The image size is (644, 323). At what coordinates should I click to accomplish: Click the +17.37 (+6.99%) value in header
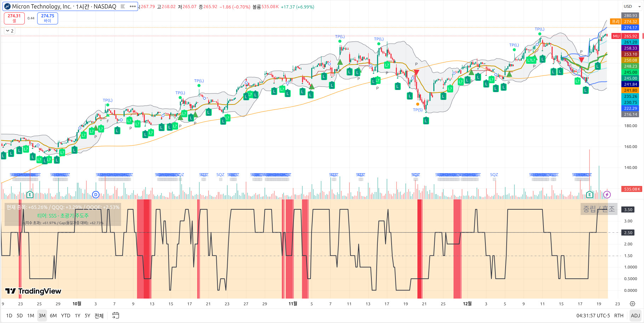point(297,7)
